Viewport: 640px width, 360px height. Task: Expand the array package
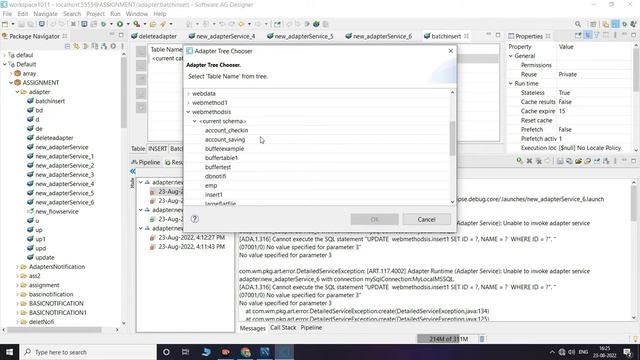(11, 73)
